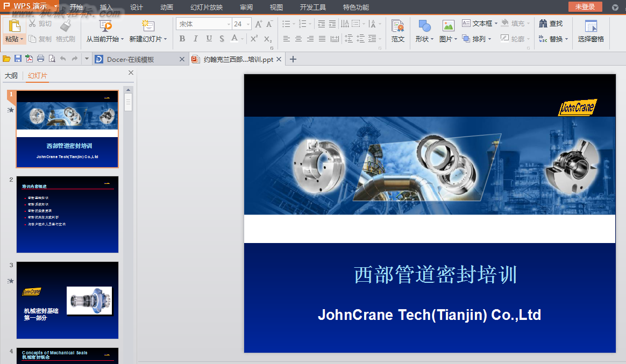This screenshot has height=364, width=626.
Task: Apply font color with A icon
Action: click(234, 38)
